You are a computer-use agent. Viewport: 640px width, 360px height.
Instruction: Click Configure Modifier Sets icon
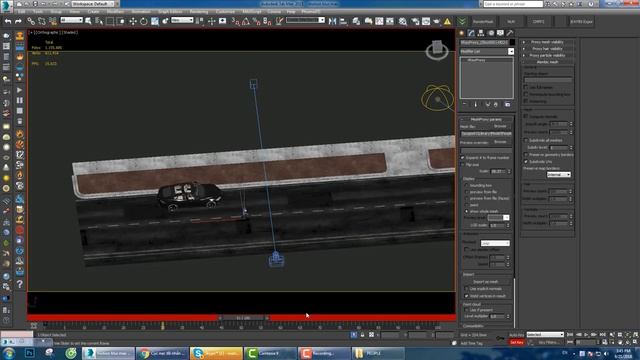[507, 104]
